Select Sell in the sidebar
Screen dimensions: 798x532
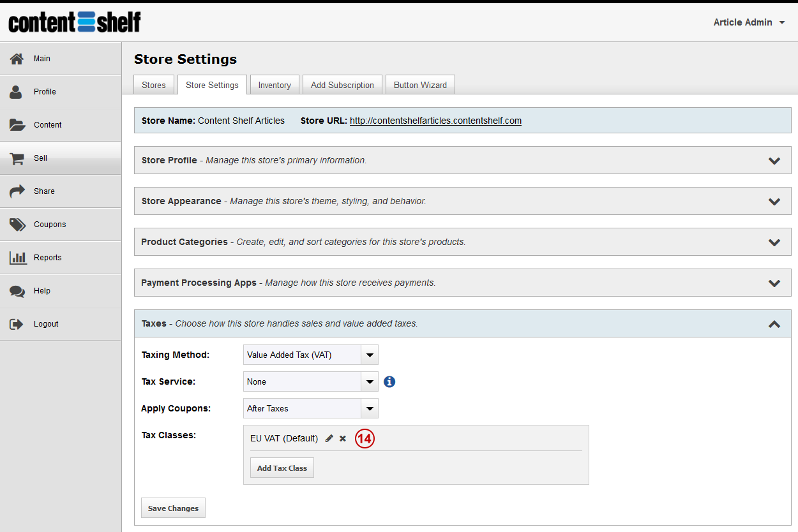pos(61,158)
